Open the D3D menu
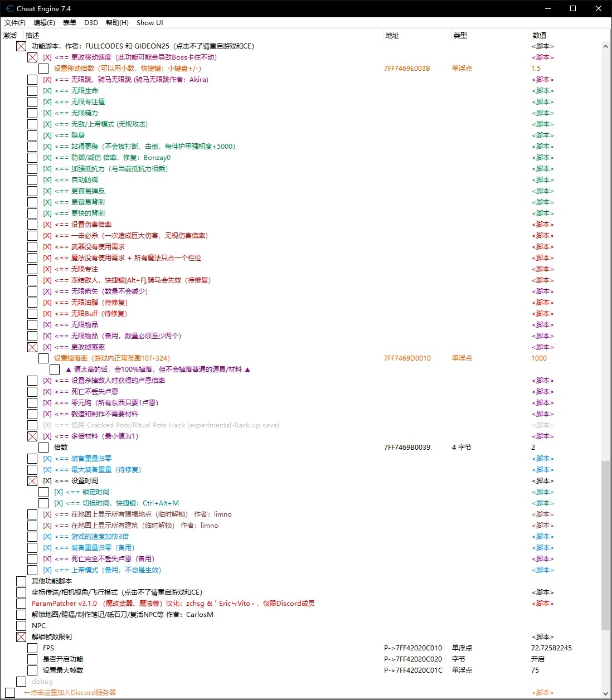The width and height of the screenshot is (612, 700). 91,23
